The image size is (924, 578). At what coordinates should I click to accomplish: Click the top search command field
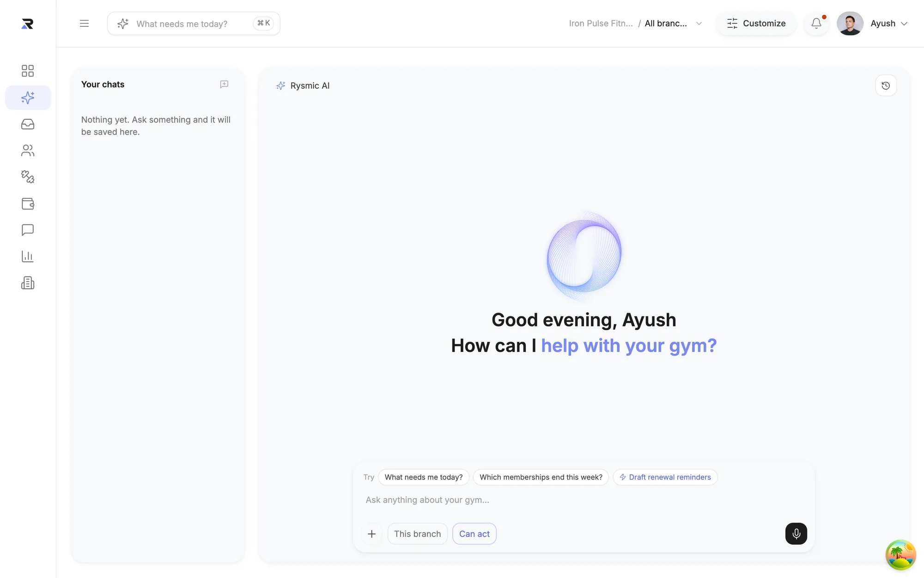click(x=194, y=24)
